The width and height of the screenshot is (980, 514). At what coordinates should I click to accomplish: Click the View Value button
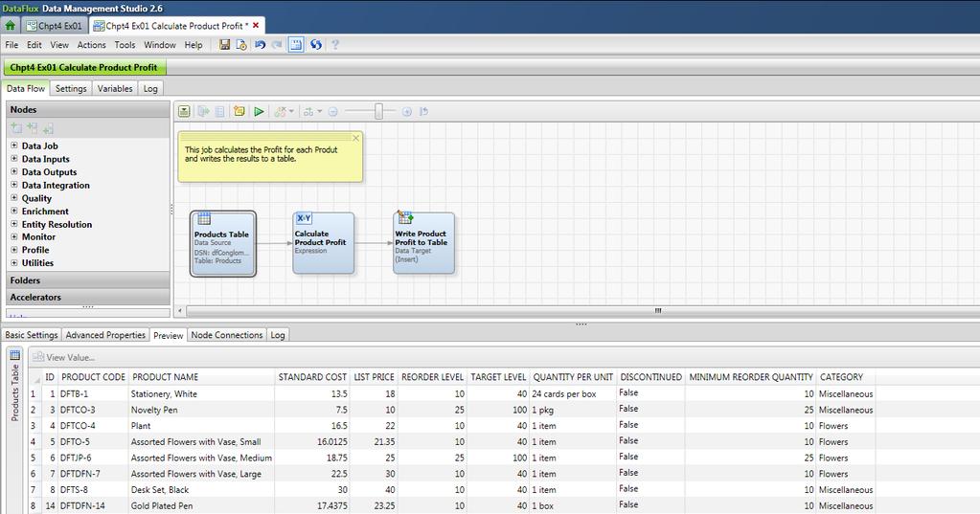point(64,357)
